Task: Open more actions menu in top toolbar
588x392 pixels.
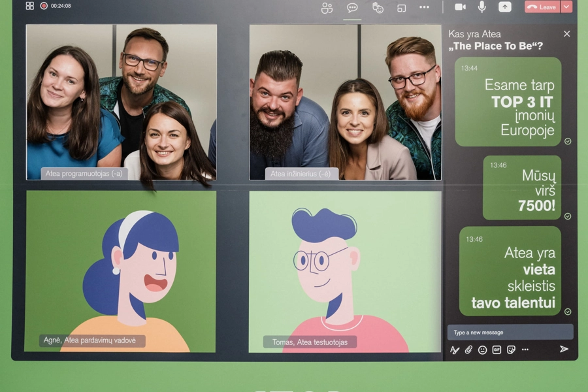Action: (x=424, y=7)
